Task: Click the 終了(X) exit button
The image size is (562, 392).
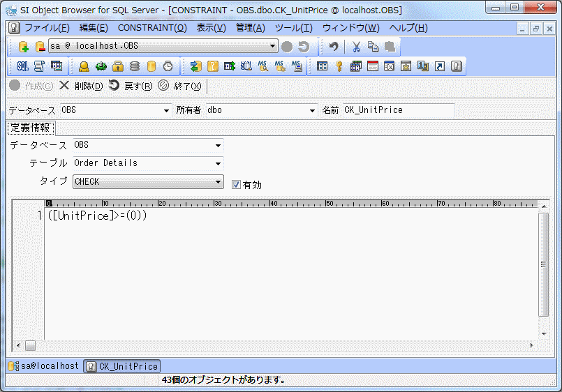Action: [x=180, y=86]
